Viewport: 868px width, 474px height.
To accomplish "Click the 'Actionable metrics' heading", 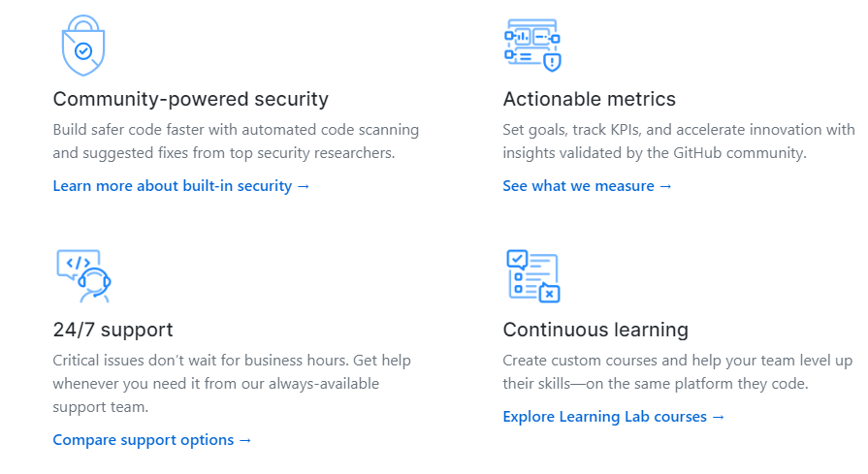I will 589,99.
